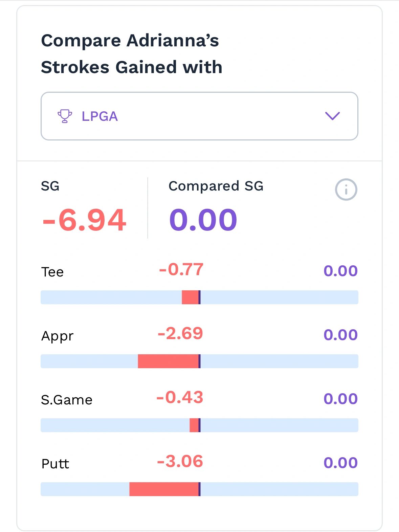This screenshot has width=399, height=532.
Task: Click the Putt category label
Action: tap(55, 464)
